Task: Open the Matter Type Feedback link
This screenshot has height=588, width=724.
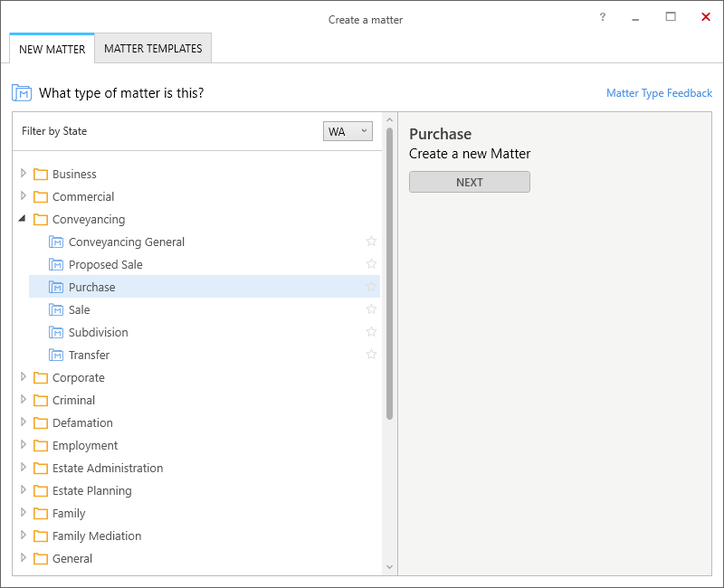Action: coord(659,93)
